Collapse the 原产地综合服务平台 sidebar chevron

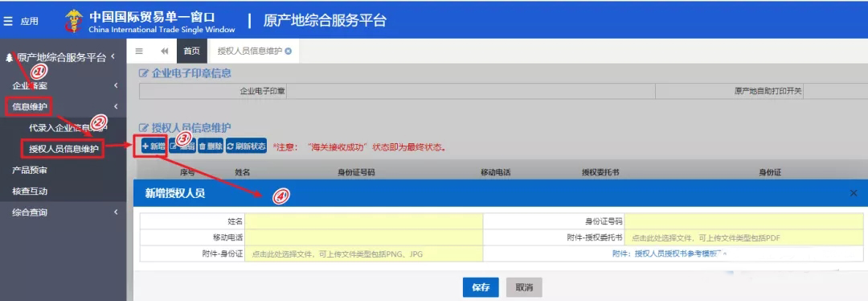point(113,56)
